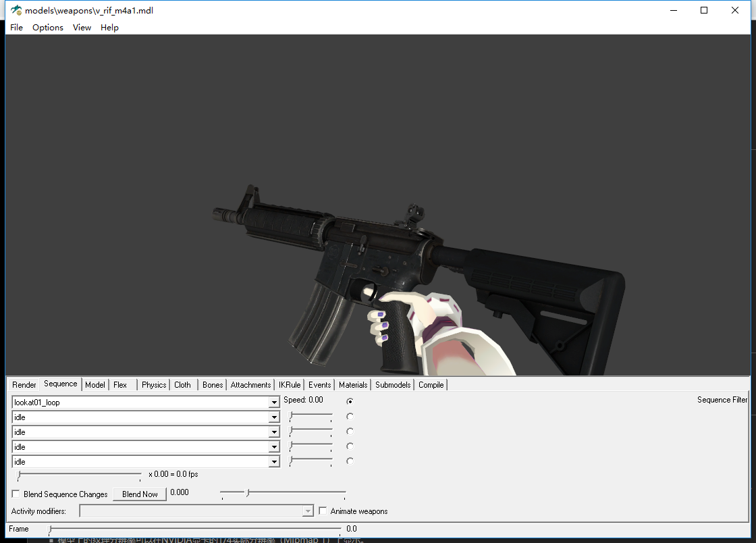Maximize the model viewer window

(x=704, y=10)
